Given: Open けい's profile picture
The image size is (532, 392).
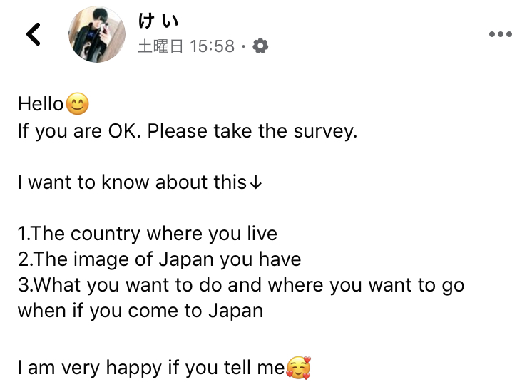Looking at the screenshot, I should coord(97,34).
